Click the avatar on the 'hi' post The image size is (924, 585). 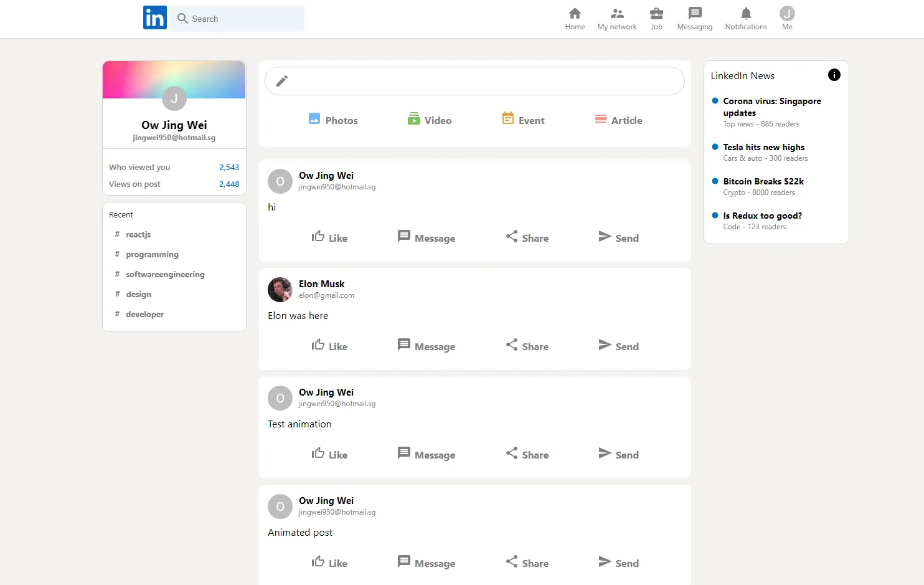(280, 181)
